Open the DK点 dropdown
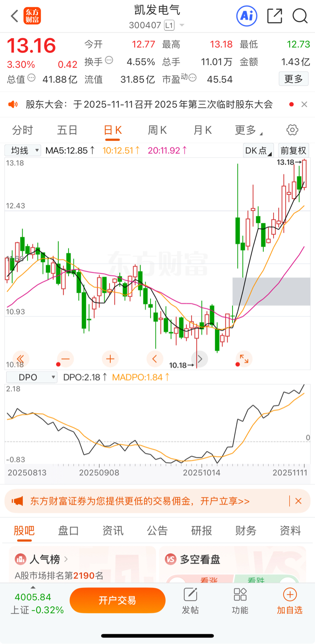 pyautogui.click(x=258, y=151)
